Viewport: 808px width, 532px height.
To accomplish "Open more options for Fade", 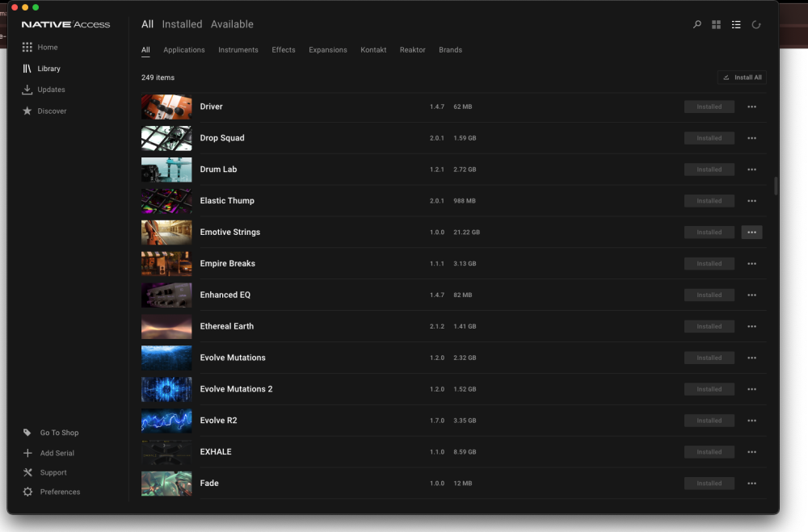I will point(751,484).
